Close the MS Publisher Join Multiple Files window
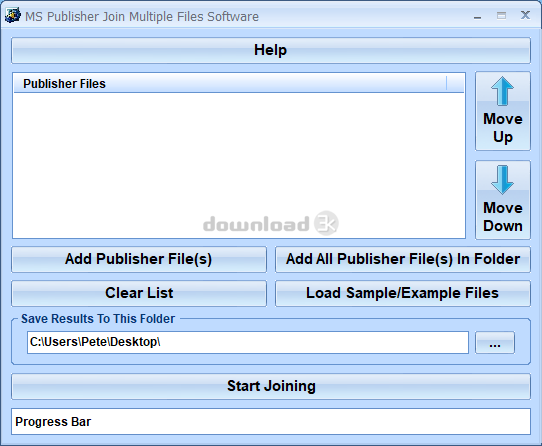Image resolution: width=542 pixels, height=446 pixels. coord(525,15)
